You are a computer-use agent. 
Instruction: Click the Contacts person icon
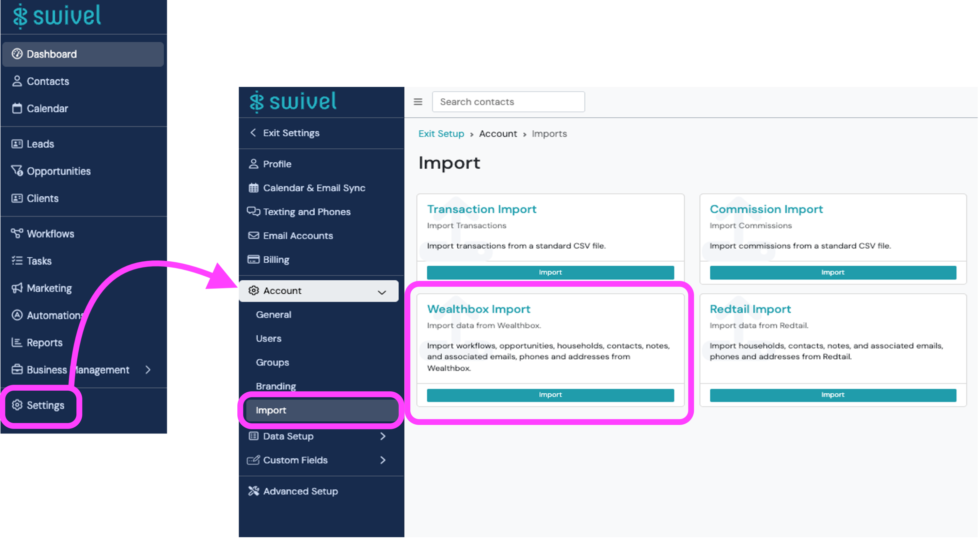point(17,81)
